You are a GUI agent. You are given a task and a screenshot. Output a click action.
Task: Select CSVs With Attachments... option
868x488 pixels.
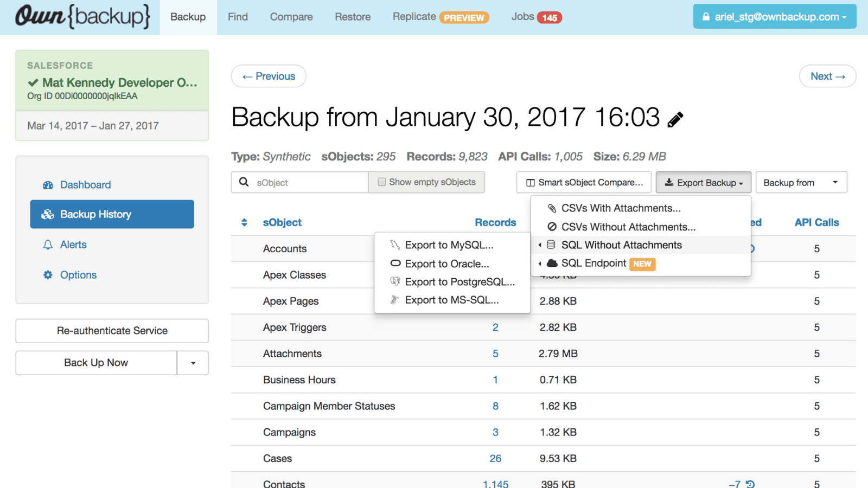click(x=641, y=208)
